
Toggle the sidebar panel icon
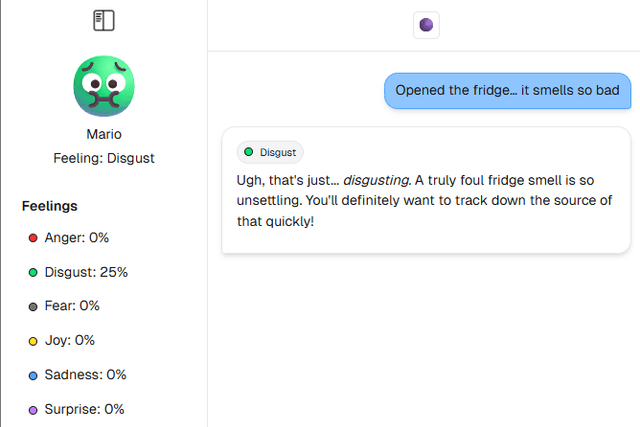[104, 20]
